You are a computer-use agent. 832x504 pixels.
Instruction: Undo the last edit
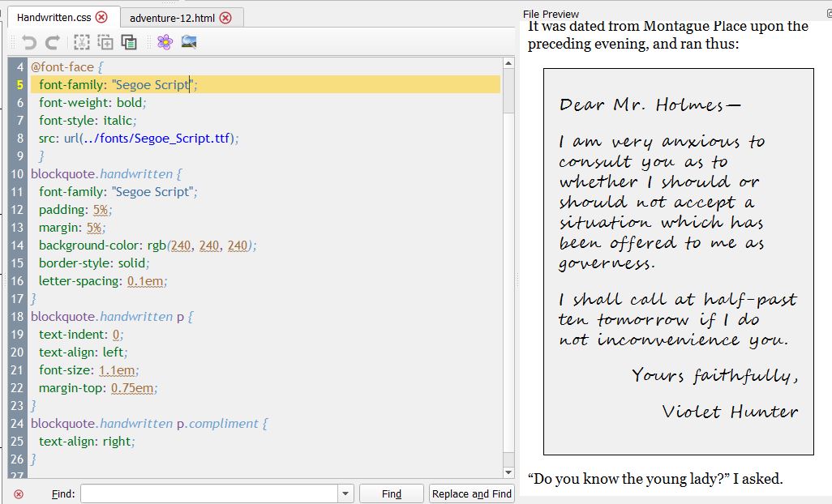(x=28, y=42)
